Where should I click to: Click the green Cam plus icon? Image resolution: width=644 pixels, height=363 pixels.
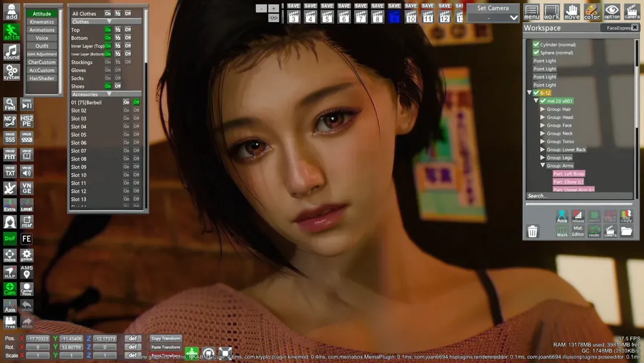click(10, 289)
